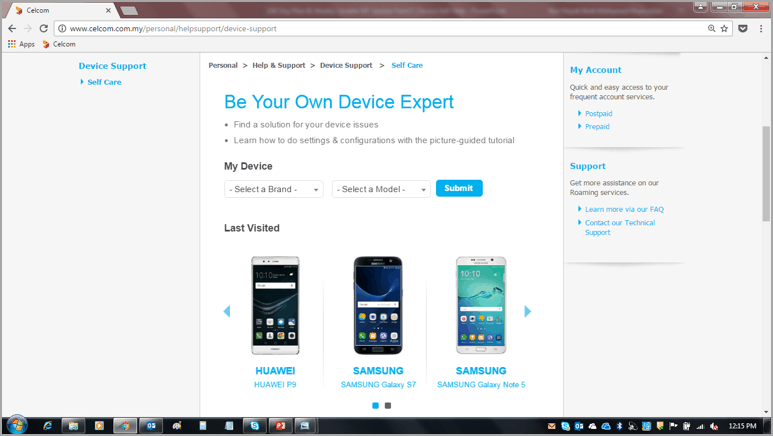773x436 pixels.
Task: Bookmark this page with the star icon
Action: 724,29
